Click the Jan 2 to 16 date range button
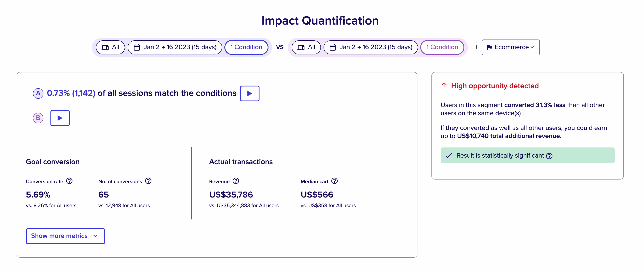 tap(175, 47)
